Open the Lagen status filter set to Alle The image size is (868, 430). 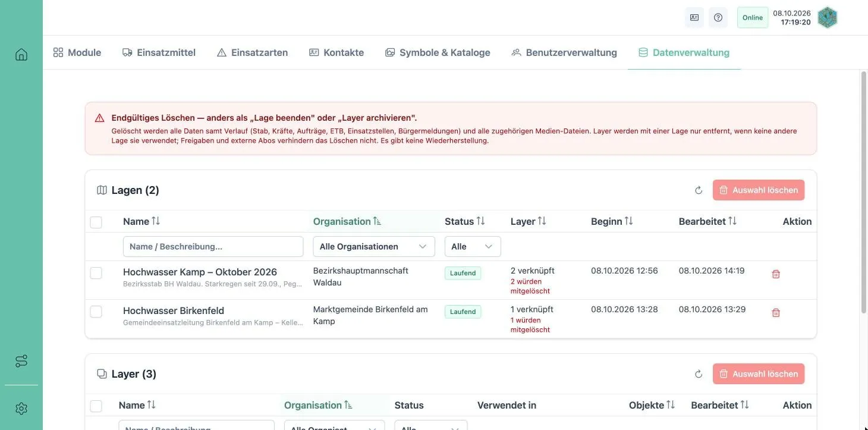pyautogui.click(x=473, y=246)
